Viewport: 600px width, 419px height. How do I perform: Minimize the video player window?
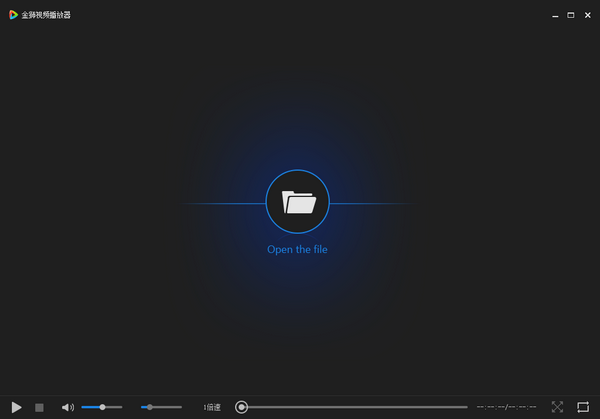[x=555, y=15]
